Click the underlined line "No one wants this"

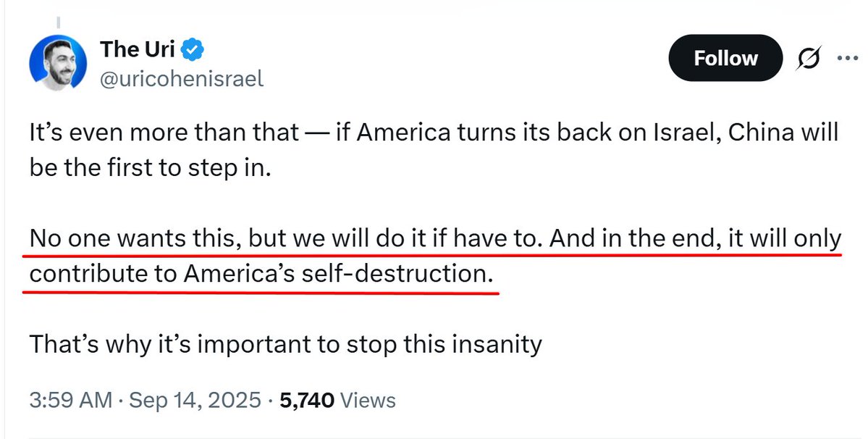click(x=433, y=238)
